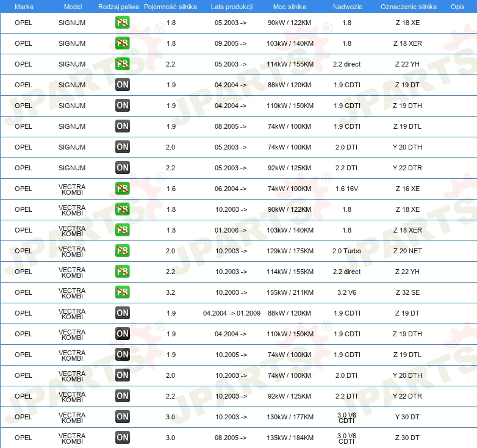Click the ON icon in the Y 30 DT row

coord(122,417)
